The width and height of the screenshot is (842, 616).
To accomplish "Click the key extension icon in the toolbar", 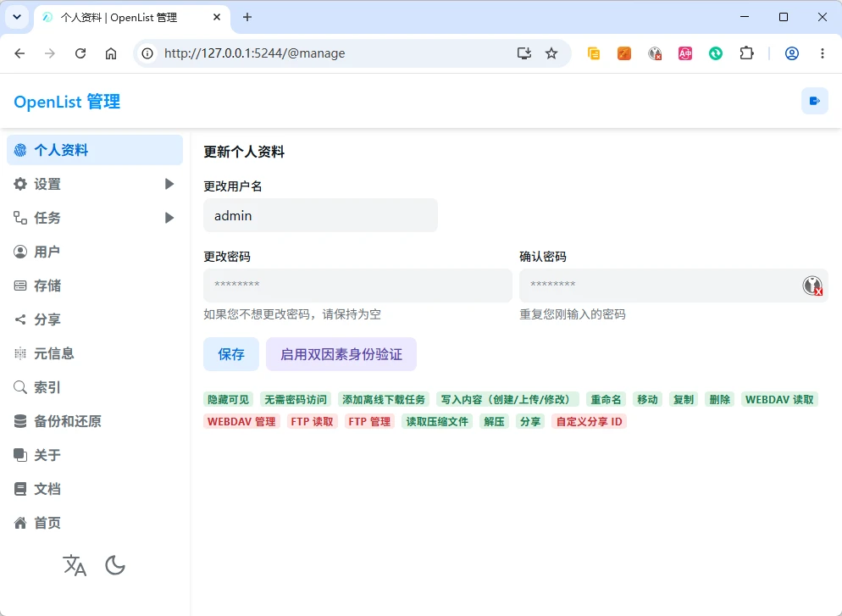I will (655, 53).
